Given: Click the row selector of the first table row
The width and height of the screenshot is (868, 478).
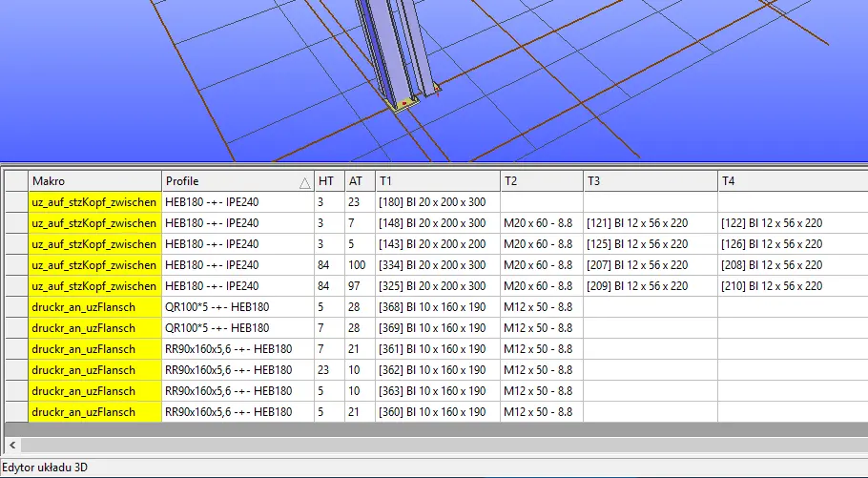Looking at the screenshot, I should coord(16,202).
